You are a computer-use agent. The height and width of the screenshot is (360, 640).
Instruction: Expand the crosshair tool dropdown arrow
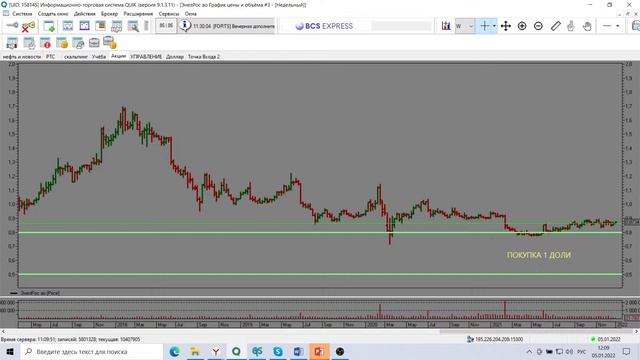[x=494, y=26]
